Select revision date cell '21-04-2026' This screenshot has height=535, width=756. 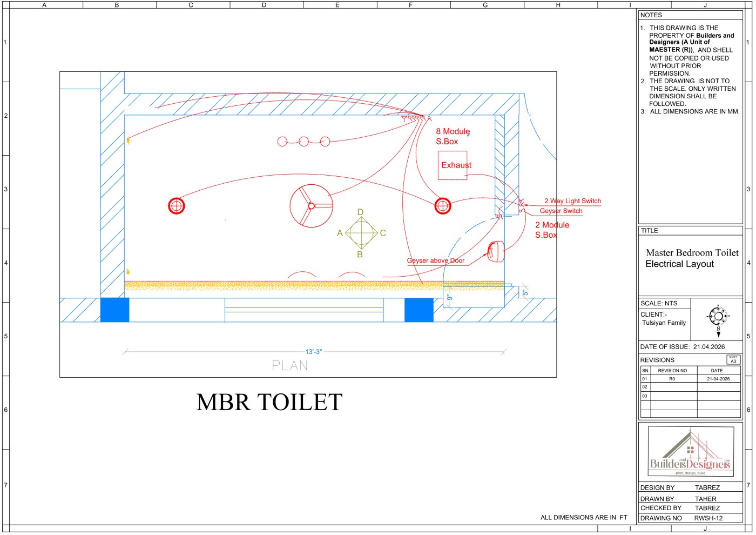(718, 379)
